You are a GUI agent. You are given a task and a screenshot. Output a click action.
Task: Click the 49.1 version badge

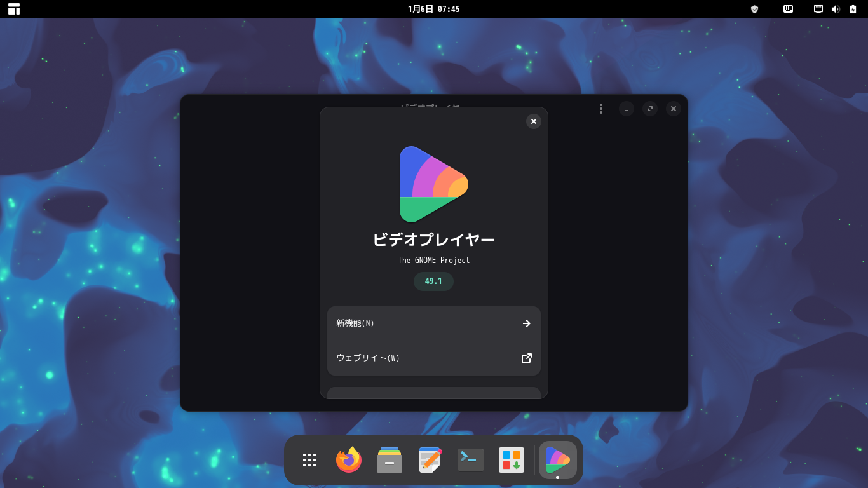click(x=433, y=281)
